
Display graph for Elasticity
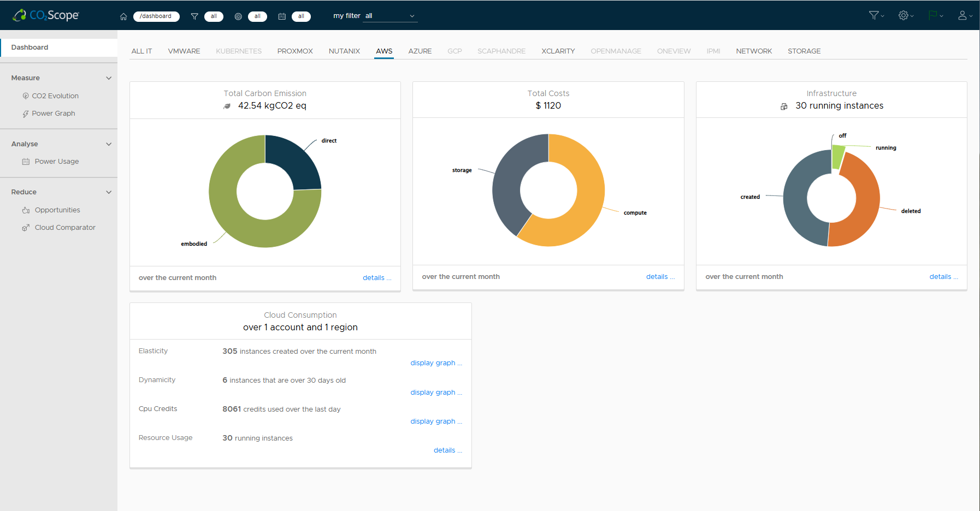(x=436, y=363)
